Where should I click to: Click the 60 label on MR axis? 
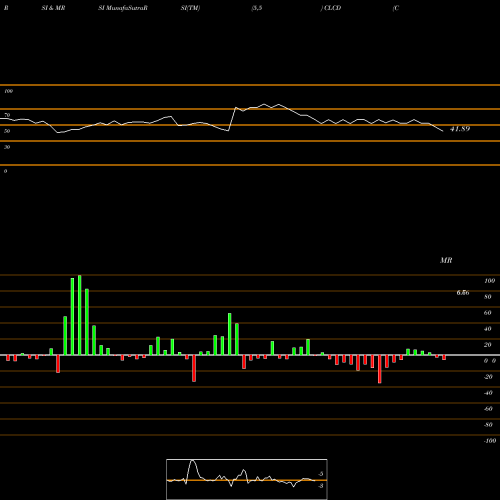pyautogui.click(x=488, y=313)
